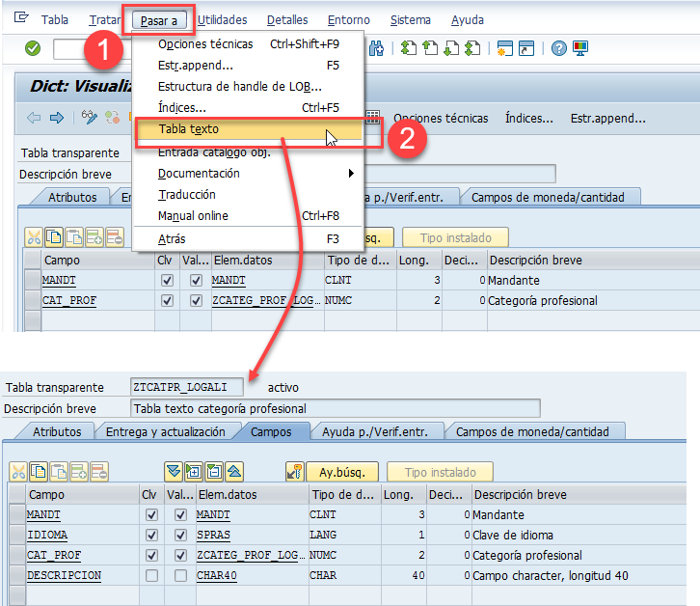This screenshot has height=606, width=700.
Task: Click the binoculars Find Next icon
Action: click(x=376, y=48)
